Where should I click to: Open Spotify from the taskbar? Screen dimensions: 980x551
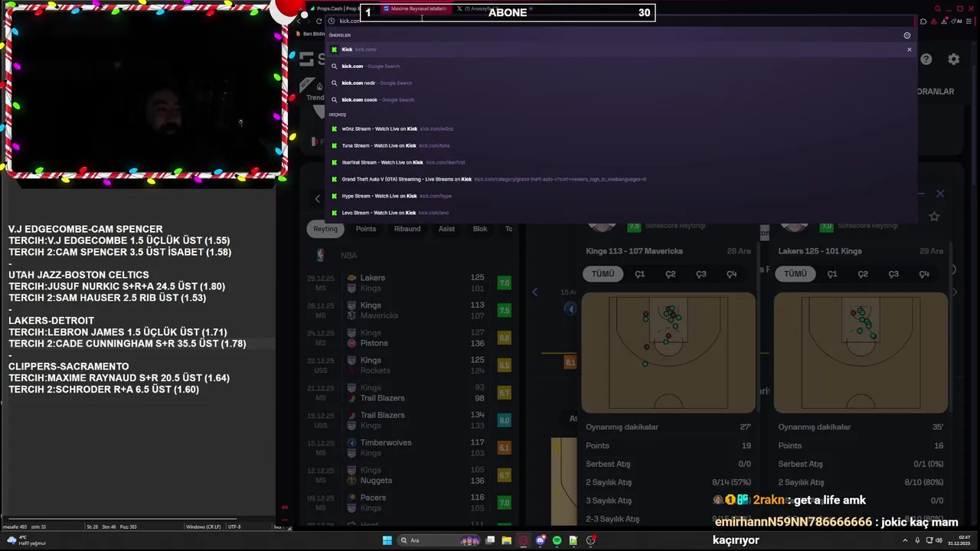(557, 540)
